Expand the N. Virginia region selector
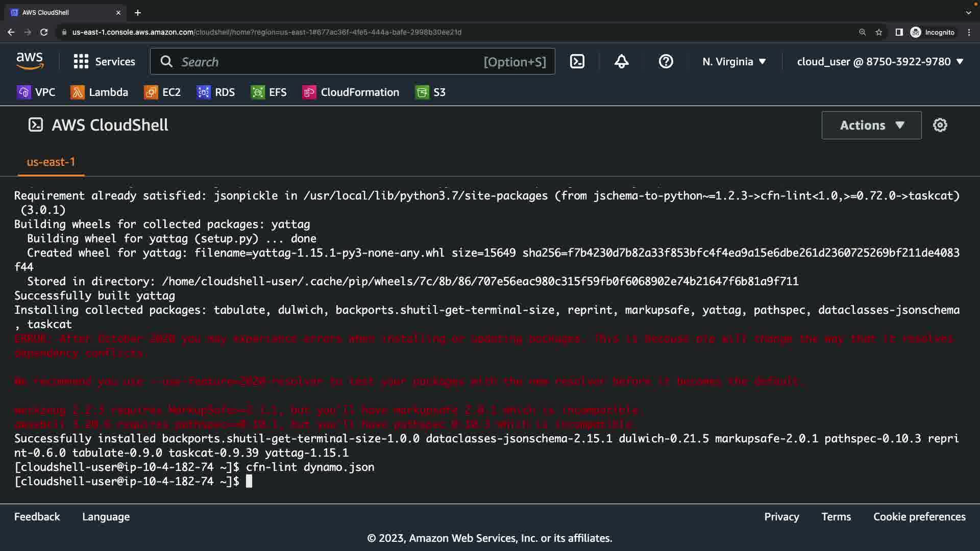This screenshot has width=980, height=551. [734, 62]
